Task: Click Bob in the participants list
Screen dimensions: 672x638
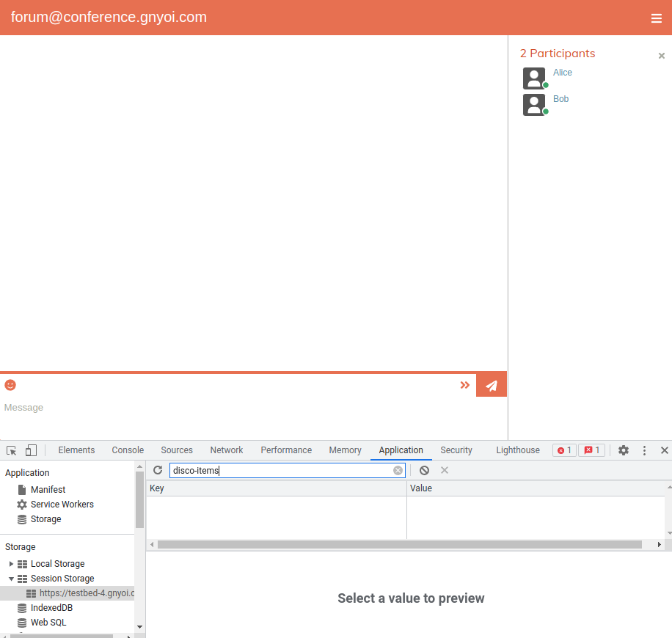Action: tap(560, 98)
